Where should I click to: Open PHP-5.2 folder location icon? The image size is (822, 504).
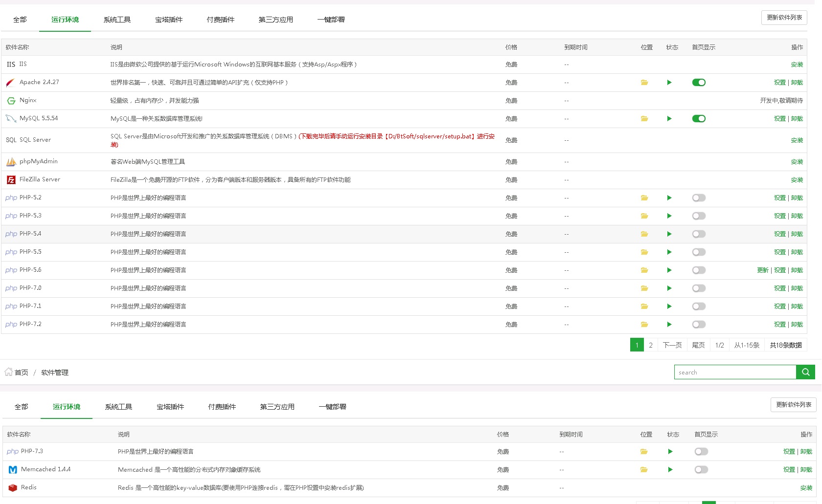pyautogui.click(x=644, y=198)
